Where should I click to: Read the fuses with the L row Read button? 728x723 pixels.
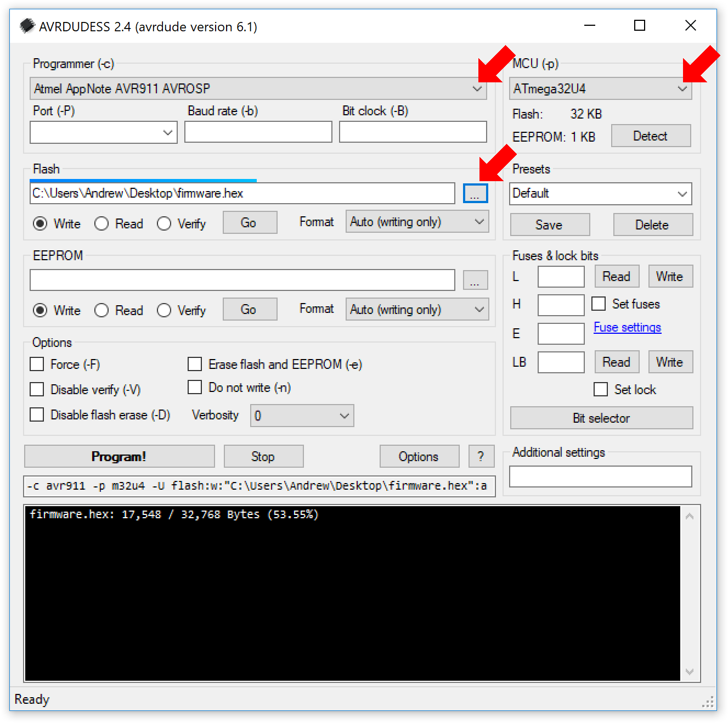tap(617, 276)
